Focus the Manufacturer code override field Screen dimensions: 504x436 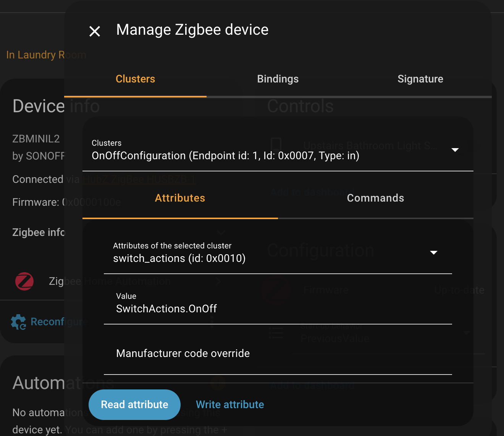[x=278, y=354]
